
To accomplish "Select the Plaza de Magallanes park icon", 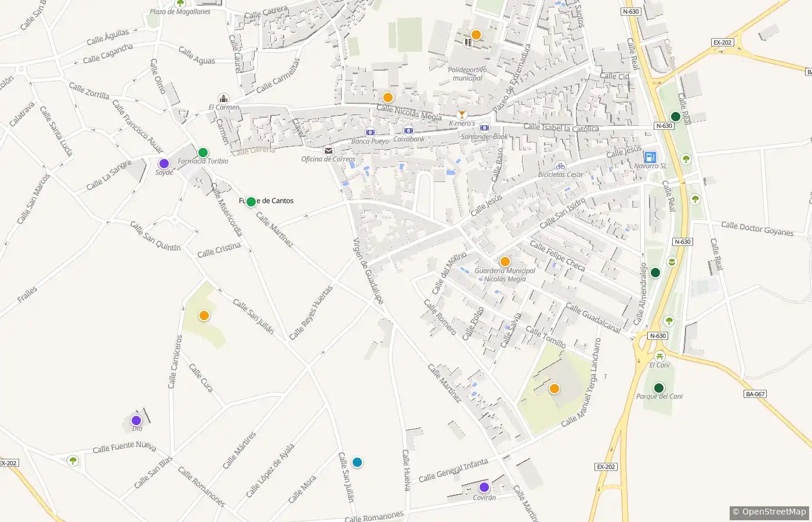I will [180, 3].
